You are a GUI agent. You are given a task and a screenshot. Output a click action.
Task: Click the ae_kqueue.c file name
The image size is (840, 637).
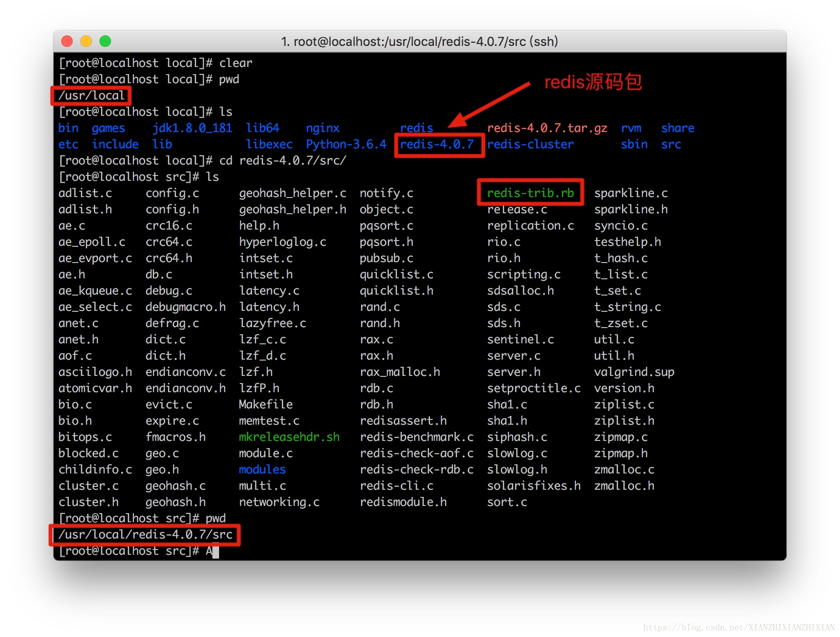coord(95,291)
